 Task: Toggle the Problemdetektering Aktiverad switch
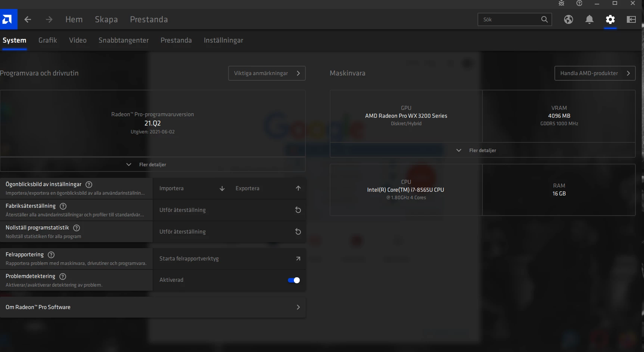pyautogui.click(x=294, y=280)
